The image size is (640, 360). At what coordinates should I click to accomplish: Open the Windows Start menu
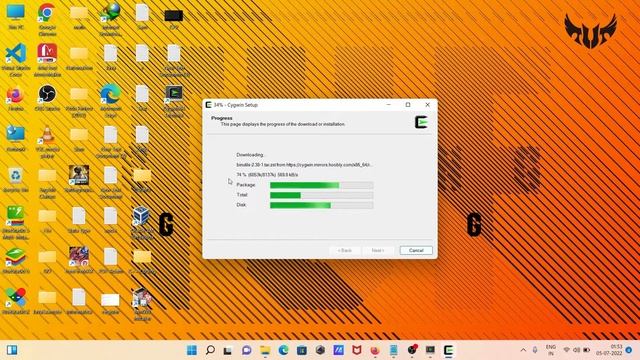click(x=191, y=350)
